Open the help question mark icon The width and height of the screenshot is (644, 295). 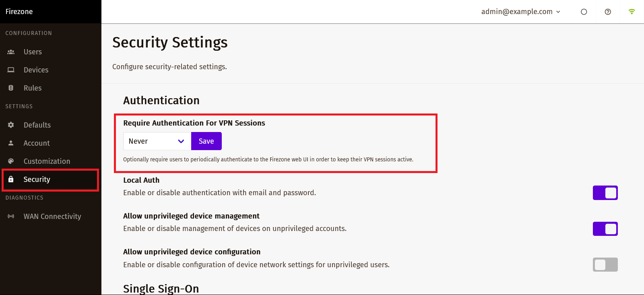coord(608,12)
